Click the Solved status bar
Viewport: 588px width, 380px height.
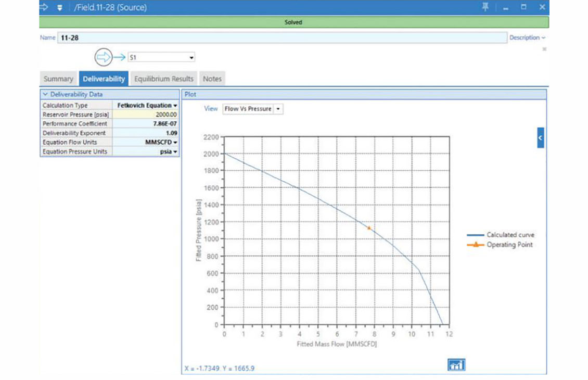[x=294, y=22]
